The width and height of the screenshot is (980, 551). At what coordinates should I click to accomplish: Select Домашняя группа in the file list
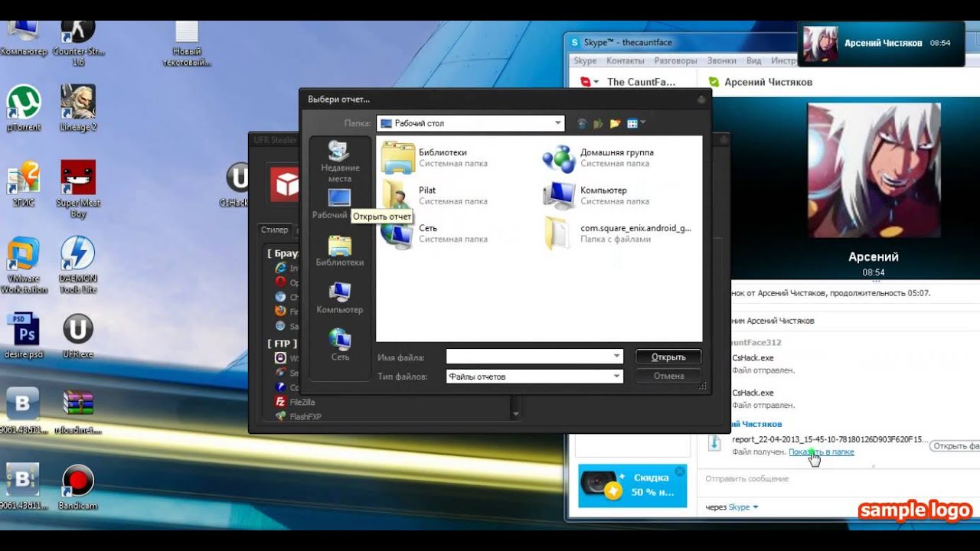[x=598, y=157]
